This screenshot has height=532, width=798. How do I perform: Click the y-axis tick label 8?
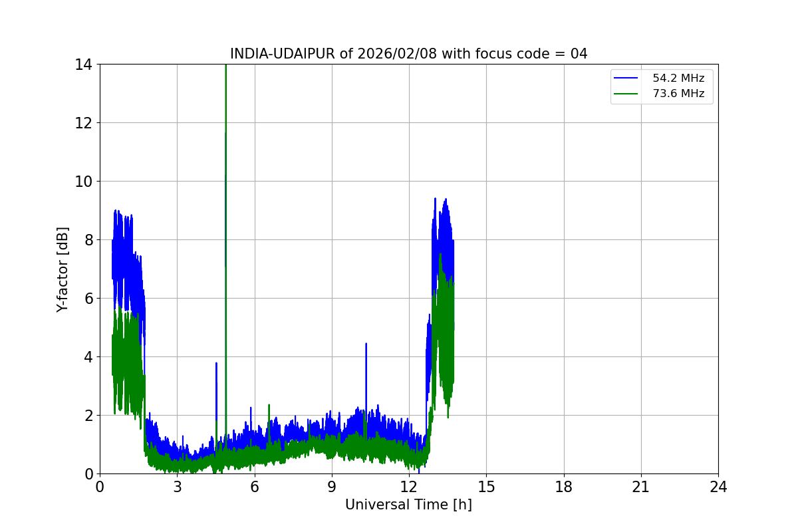click(88, 240)
